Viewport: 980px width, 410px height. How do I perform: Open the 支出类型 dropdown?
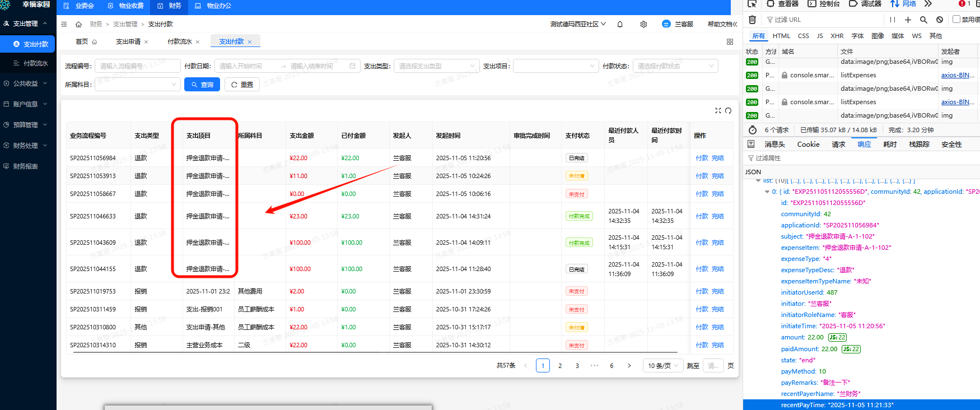436,66
